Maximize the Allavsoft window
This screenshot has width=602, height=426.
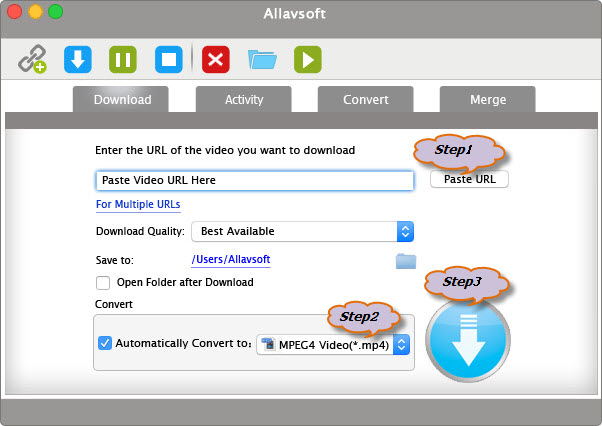click(56, 12)
